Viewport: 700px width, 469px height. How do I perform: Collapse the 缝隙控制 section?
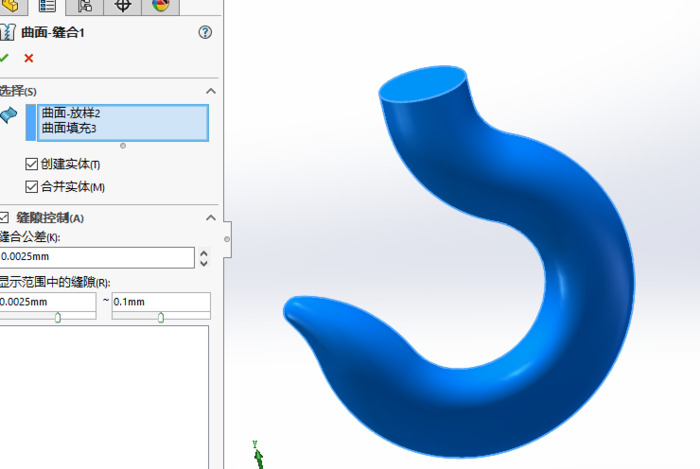coord(210,218)
